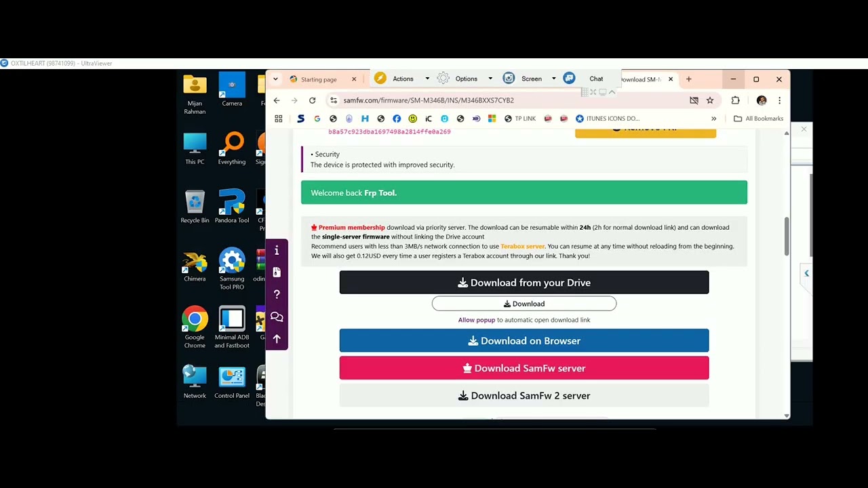Click the info icon in purple sidebar
Screen dimensions: 868x488
(277, 251)
